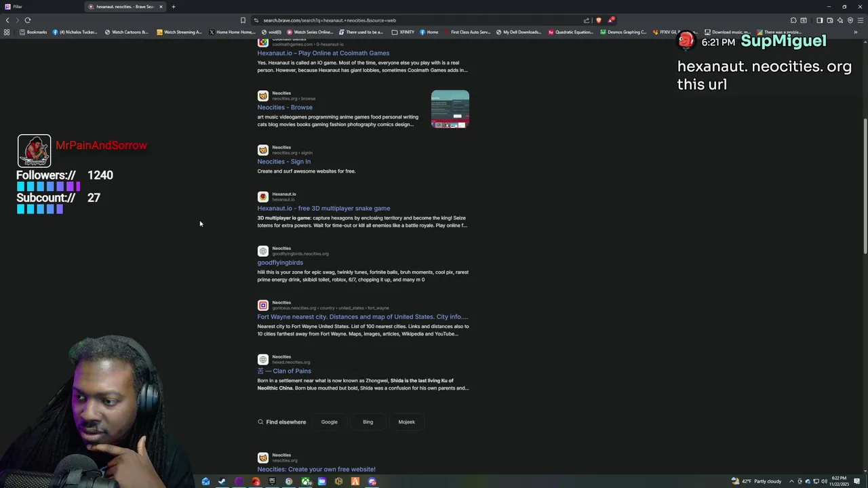Click the Fort Wayne result favicon
Viewport: 868px width, 488px height.
263,305
